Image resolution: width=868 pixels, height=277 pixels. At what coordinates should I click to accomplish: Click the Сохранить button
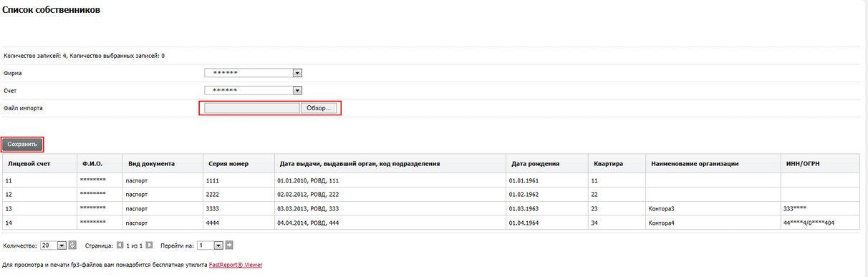(22, 144)
